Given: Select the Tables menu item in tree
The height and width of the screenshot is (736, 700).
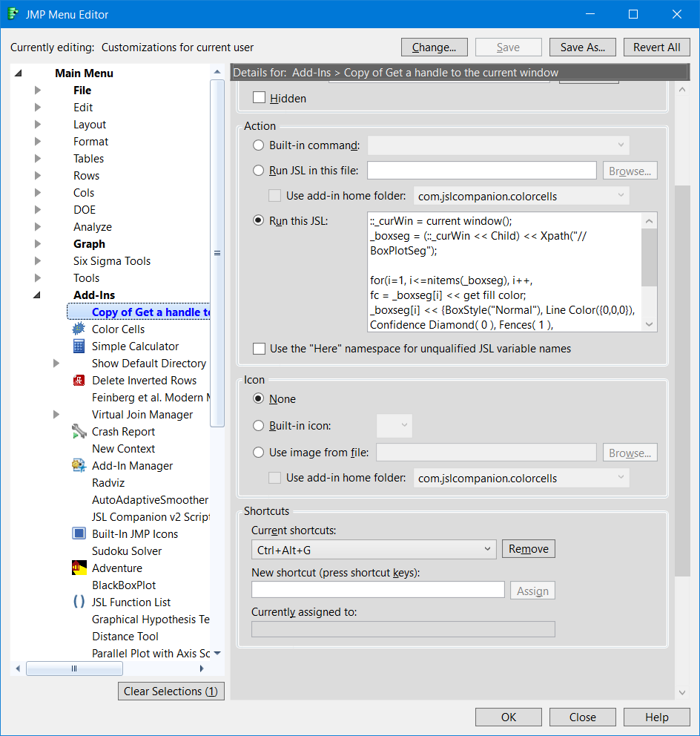Looking at the screenshot, I should [x=89, y=159].
